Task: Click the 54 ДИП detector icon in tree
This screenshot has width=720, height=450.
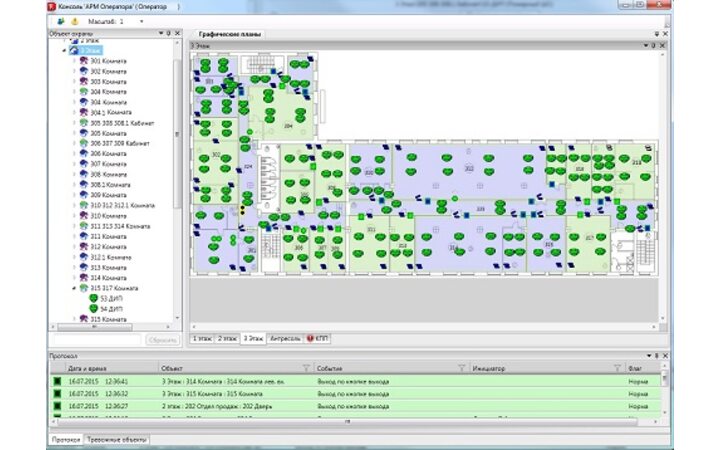Action: (x=93, y=309)
